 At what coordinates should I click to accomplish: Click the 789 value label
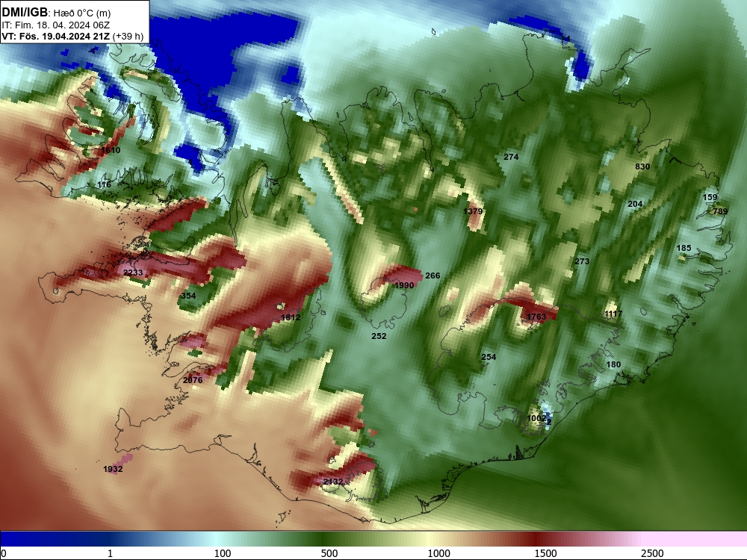click(720, 211)
